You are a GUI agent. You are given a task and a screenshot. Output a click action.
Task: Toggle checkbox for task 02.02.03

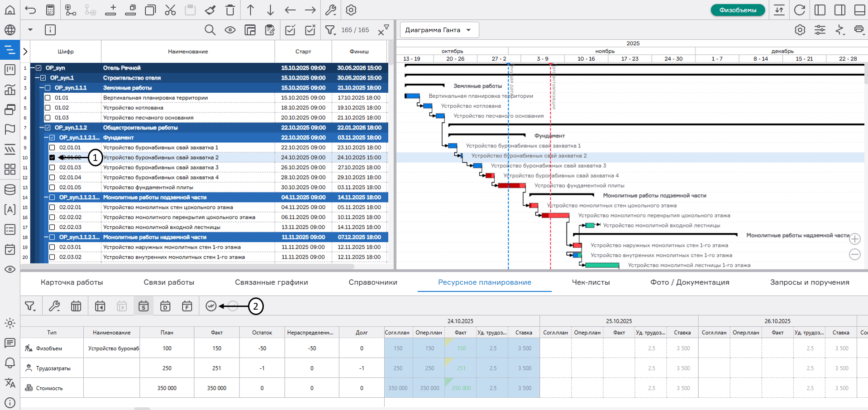click(52, 227)
